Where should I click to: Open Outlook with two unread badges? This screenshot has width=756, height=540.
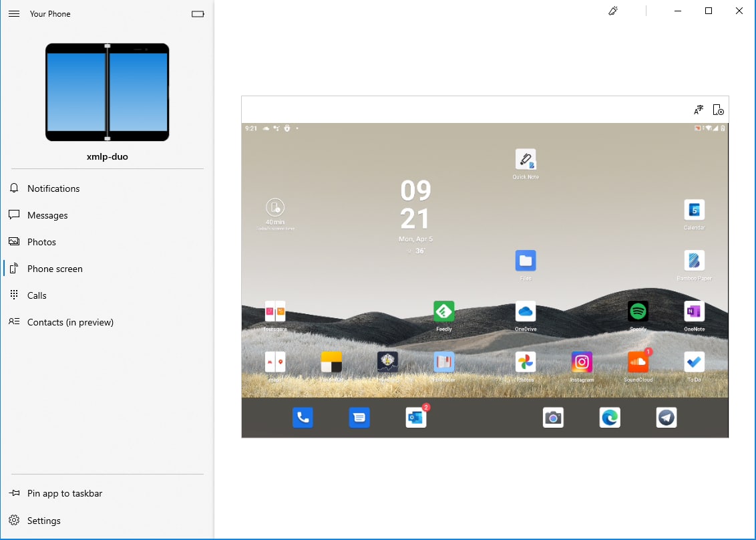tap(416, 416)
